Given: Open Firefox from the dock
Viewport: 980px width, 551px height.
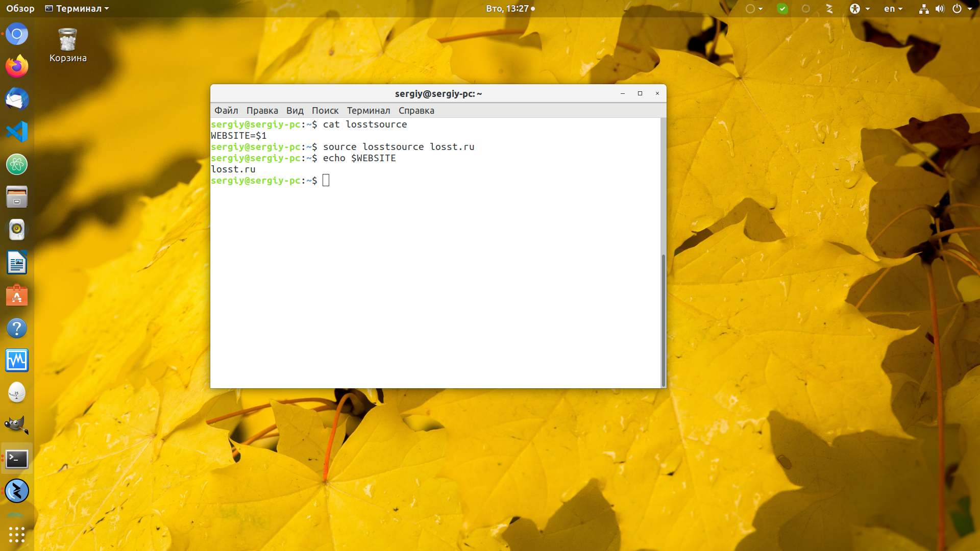Looking at the screenshot, I should tap(17, 66).
